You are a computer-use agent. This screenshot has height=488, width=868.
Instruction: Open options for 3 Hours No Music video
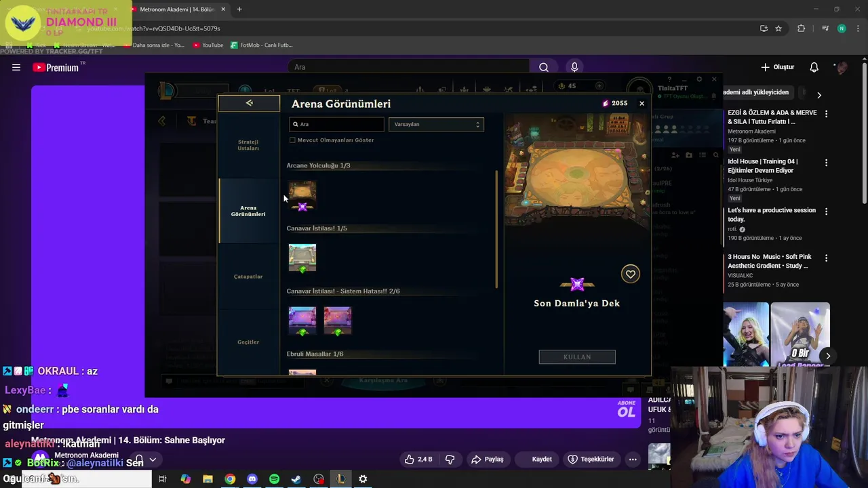(x=826, y=258)
